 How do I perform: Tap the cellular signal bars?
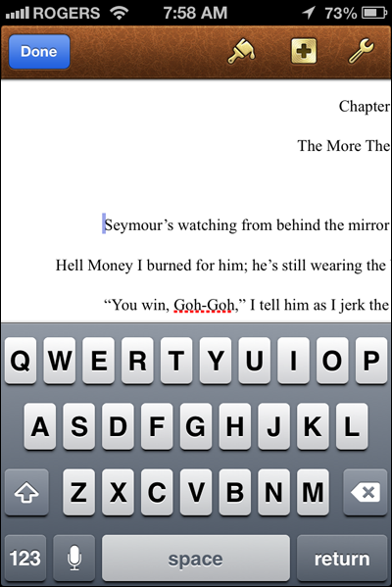[18, 14]
